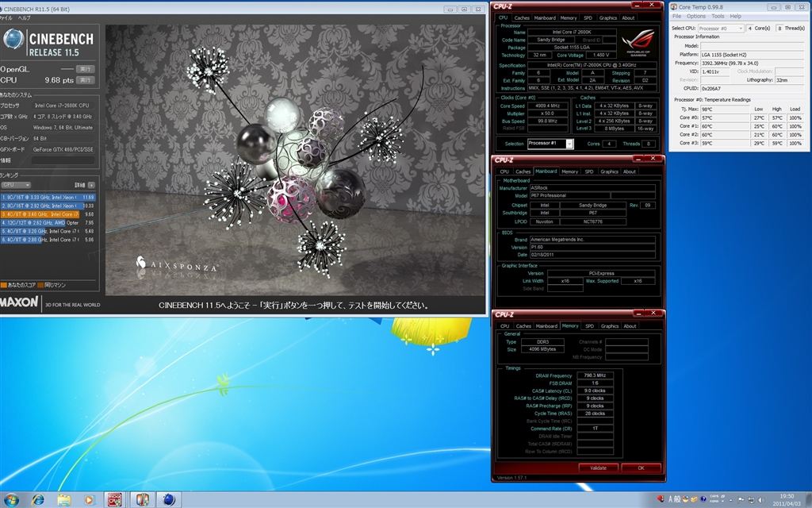
Task: Run the OpenGL test with its 実行 button
Action: (x=86, y=69)
